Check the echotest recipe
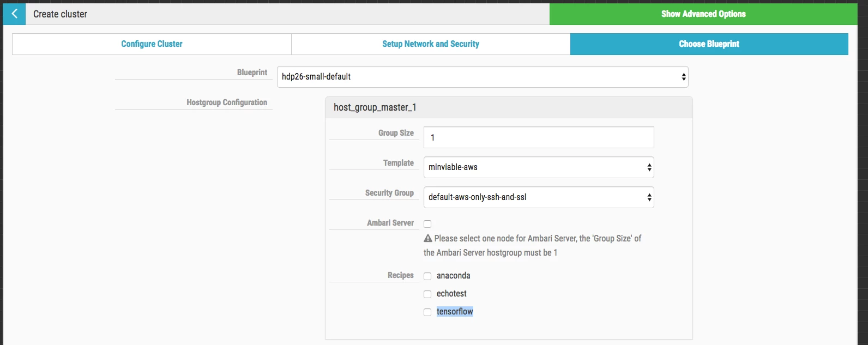Image resolution: width=868 pixels, height=345 pixels. pyautogui.click(x=427, y=294)
